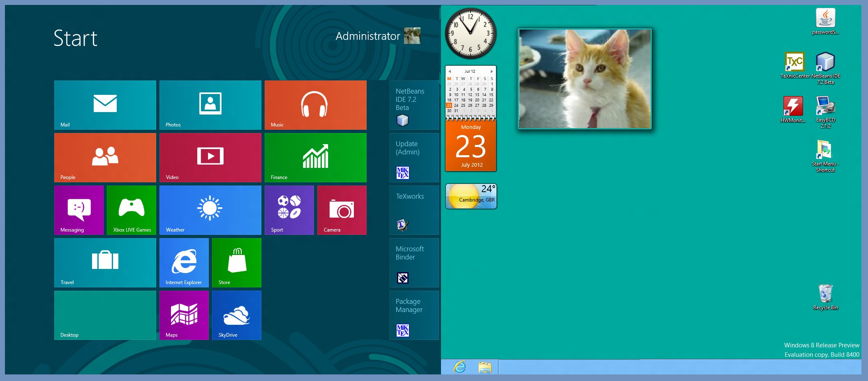Click the Start heading text
The image size is (868, 381).
75,38
